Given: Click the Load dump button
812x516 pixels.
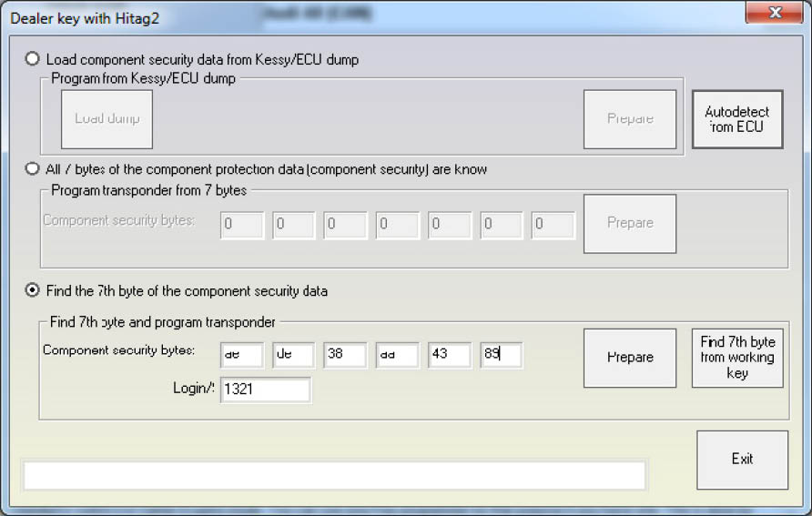Looking at the screenshot, I should [x=107, y=119].
